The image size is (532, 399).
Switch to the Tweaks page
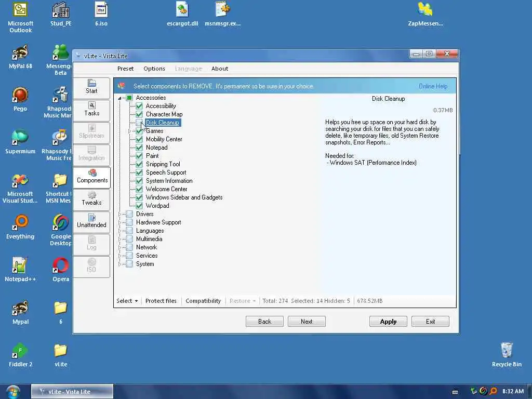coord(91,199)
